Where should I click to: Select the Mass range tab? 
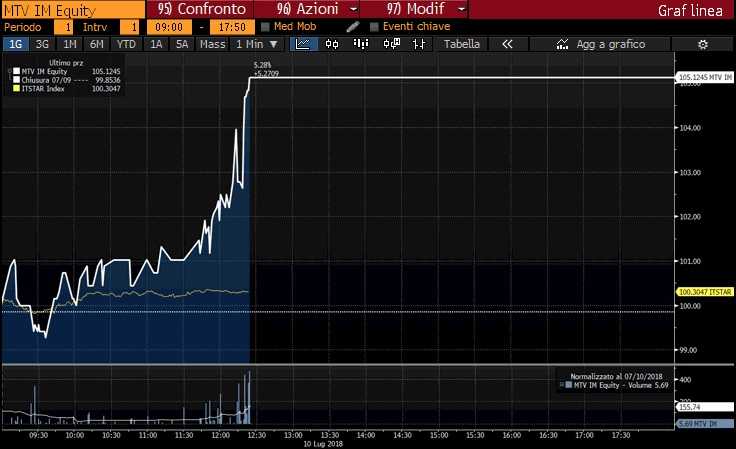point(212,44)
